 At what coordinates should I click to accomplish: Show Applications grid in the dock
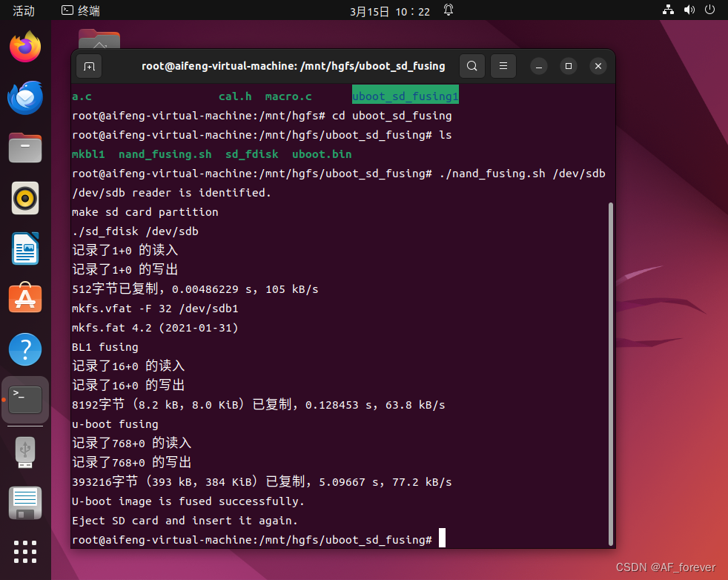tap(25, 552)
